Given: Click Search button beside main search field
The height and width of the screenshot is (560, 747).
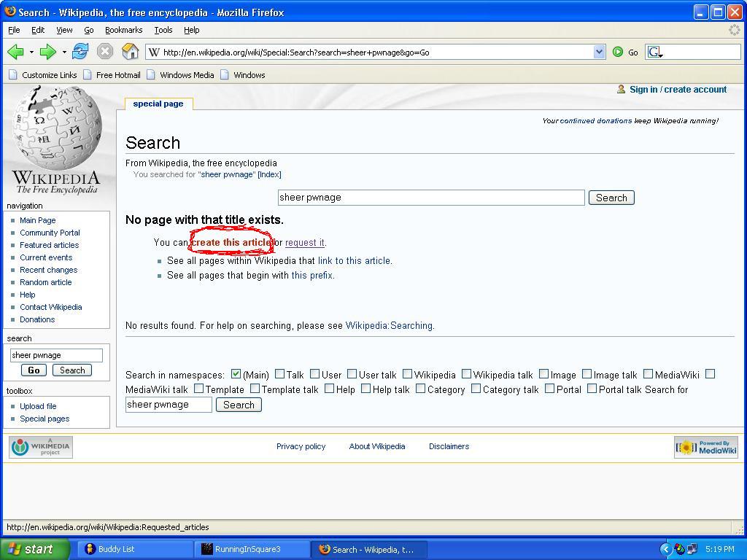Looking at the screenshot, I should pyautogui.click(x=612, y=198).
